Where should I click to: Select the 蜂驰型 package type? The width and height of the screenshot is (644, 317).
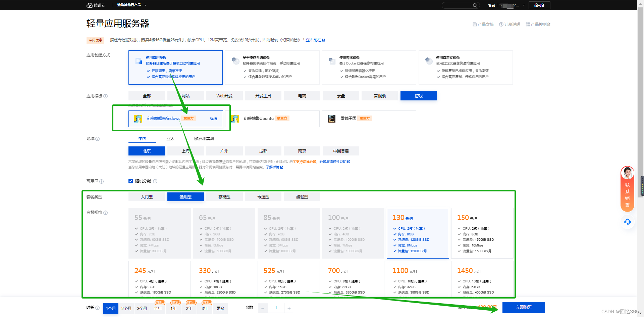click(302, 197)
